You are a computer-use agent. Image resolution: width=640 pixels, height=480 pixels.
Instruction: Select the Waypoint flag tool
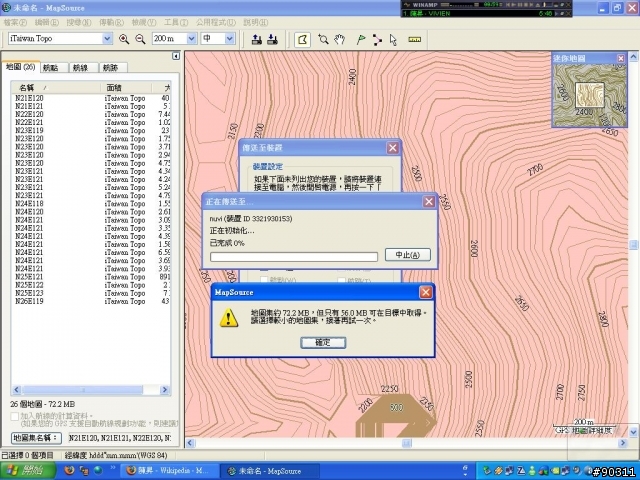click(x=361, y=40)
